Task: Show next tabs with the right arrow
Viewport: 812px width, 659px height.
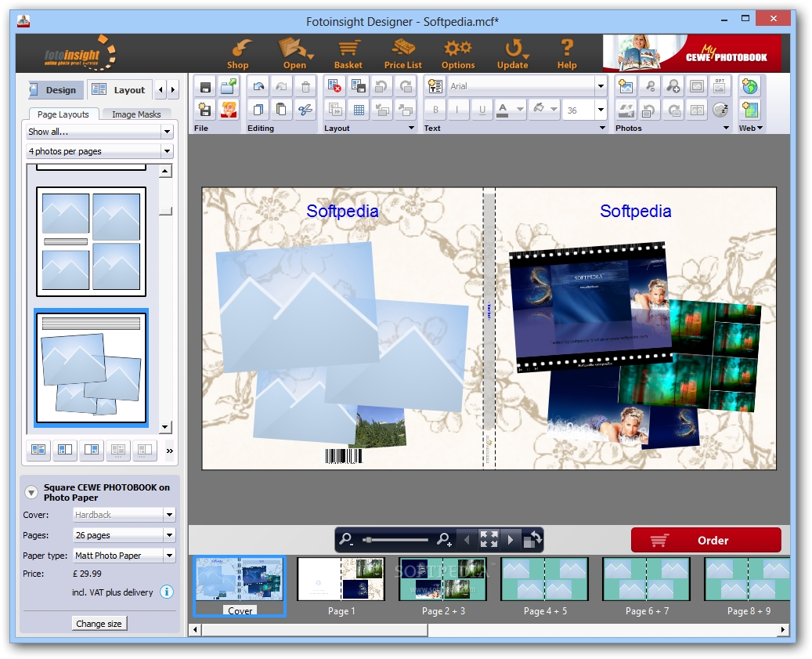Action: (173, 89)
